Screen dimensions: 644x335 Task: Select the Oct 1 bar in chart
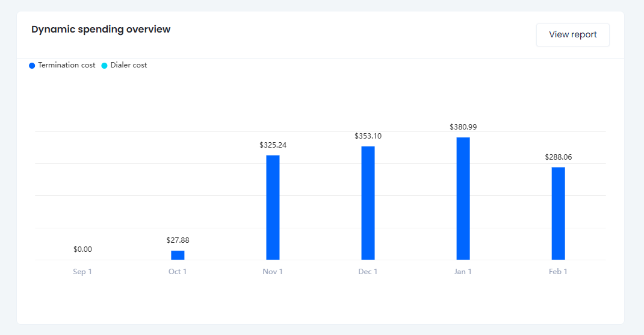pyautogui.click(x=178, y=255)
